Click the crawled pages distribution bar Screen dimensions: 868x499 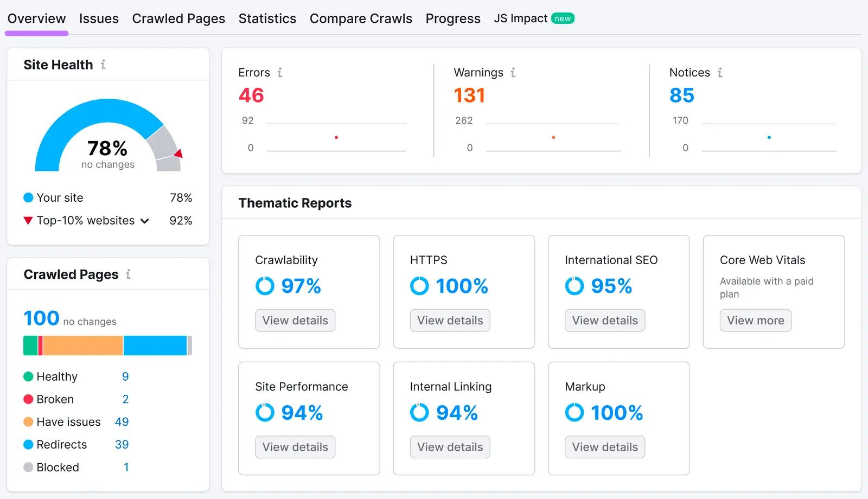(107, 346)
